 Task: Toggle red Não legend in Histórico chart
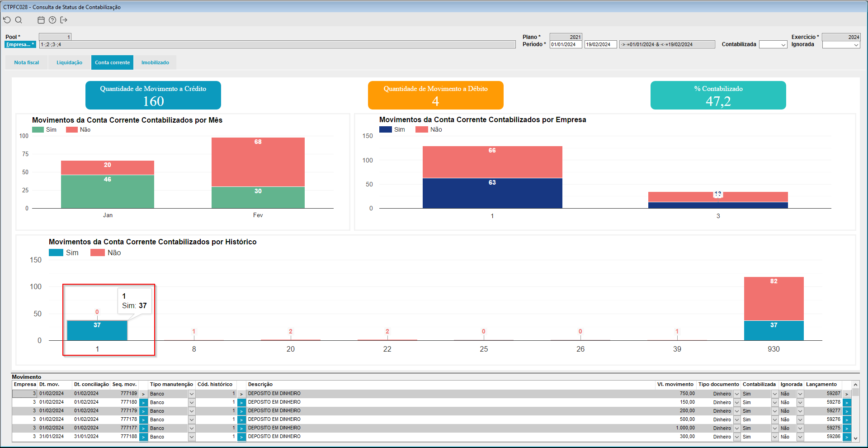(106, 253)
